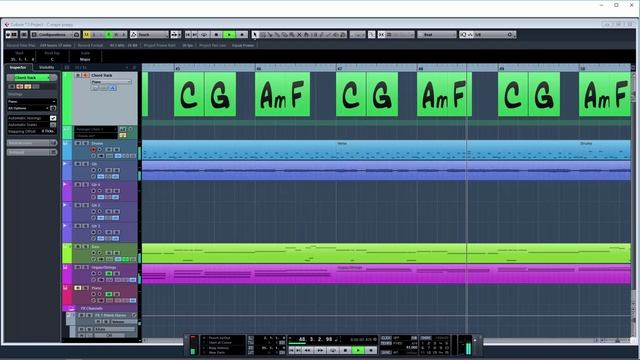Click the Chord Track inspector header

[x=32, y=78]
